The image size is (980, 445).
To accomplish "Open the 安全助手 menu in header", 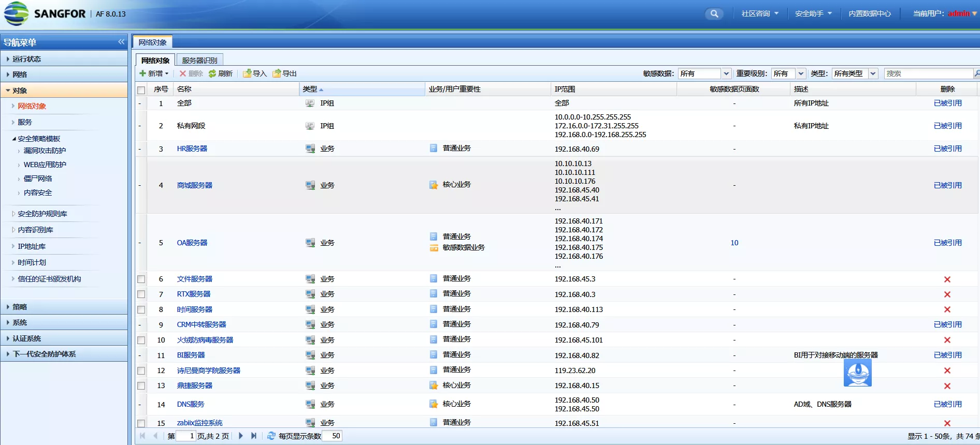I will (x=813, y=14).
